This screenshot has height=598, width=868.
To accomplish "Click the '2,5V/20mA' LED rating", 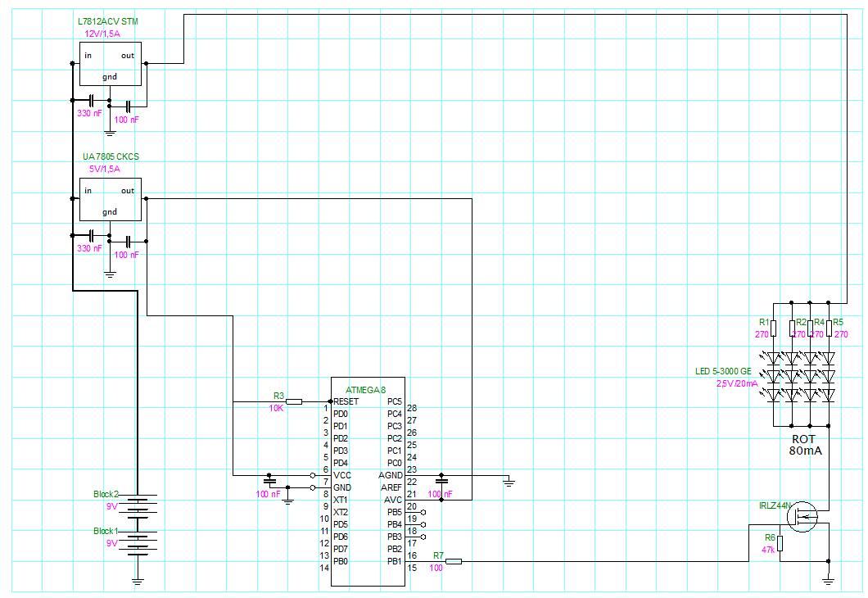I will [737, 383].
